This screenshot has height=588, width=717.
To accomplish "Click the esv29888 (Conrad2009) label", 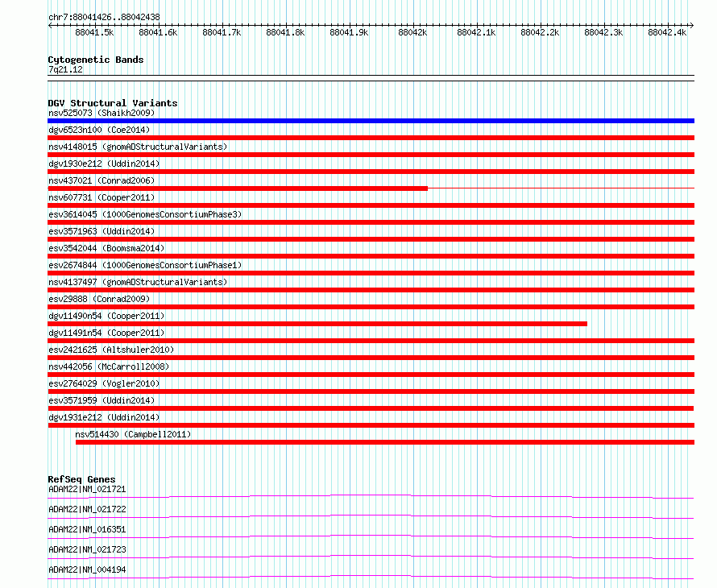I will tap(99, 299).
